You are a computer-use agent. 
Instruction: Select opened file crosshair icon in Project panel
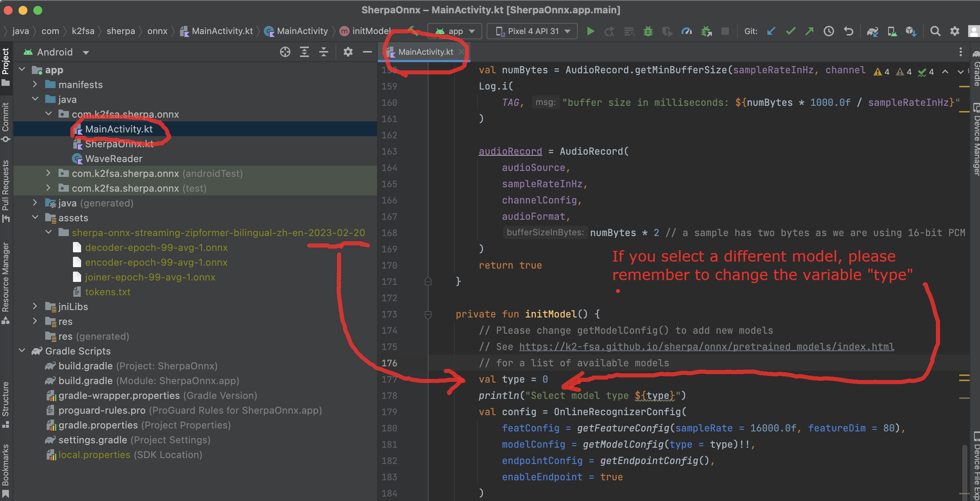[285, 52]
